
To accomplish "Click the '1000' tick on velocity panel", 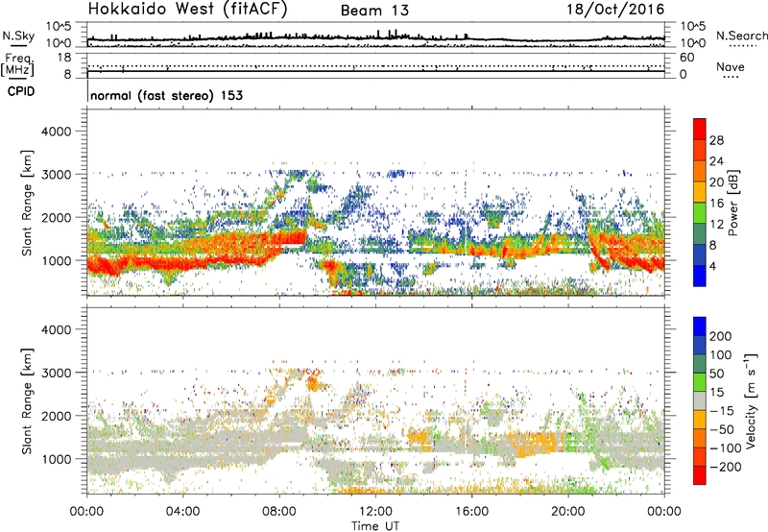I will coord(57,459).
